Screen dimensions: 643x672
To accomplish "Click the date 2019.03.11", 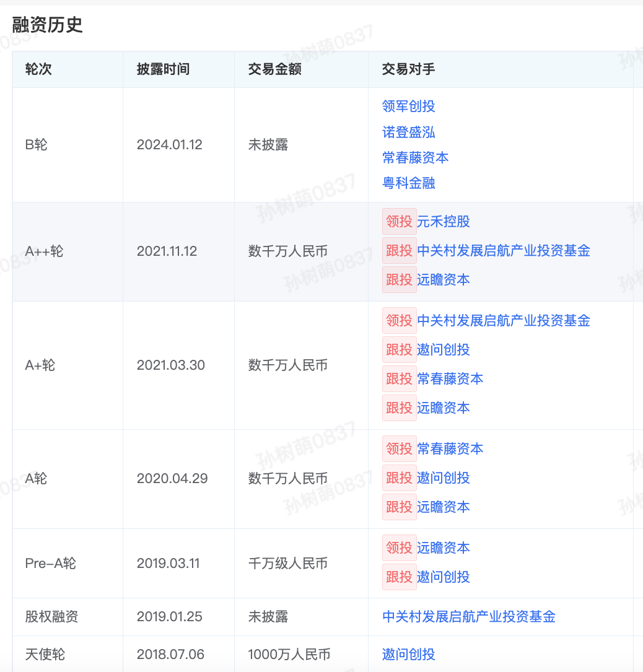I will pyautogui.click(x=168, y=564).
